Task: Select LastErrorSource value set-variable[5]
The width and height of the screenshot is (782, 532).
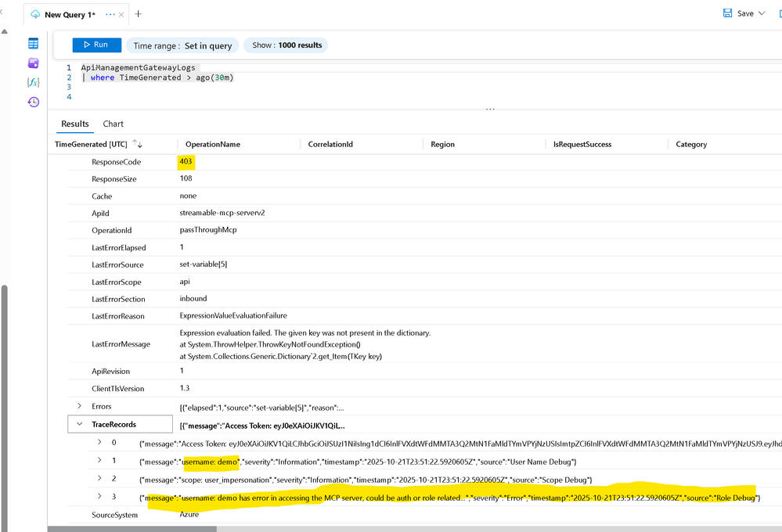Action: (x=204, y=264)
